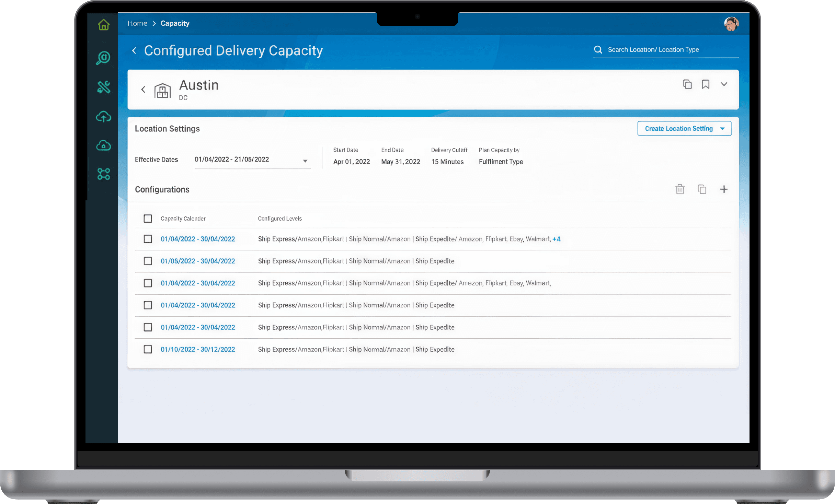This screenshot has height=504, width=835.
Task: Check the 01/05/2022 - 30/04/2022 row checkbox
Action: click(x=148, y=261)
